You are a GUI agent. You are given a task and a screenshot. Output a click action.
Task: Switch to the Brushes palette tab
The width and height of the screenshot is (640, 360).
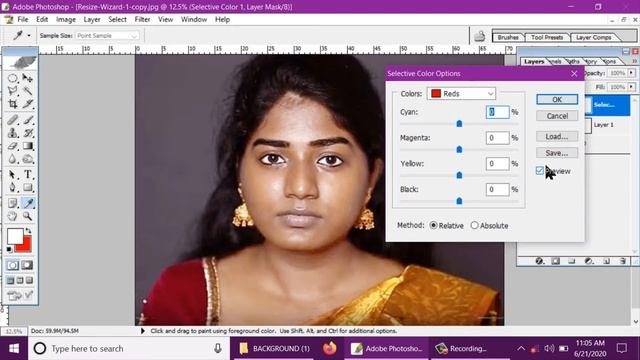pos(508,37)
